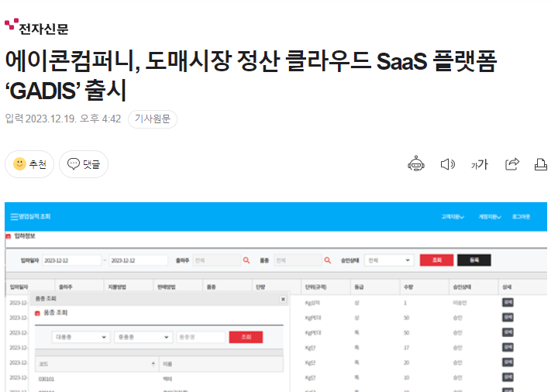The height and width of the screenshot is (392, 558).
Task: Open the AI summary robot icon
Action: coord(416,164)
